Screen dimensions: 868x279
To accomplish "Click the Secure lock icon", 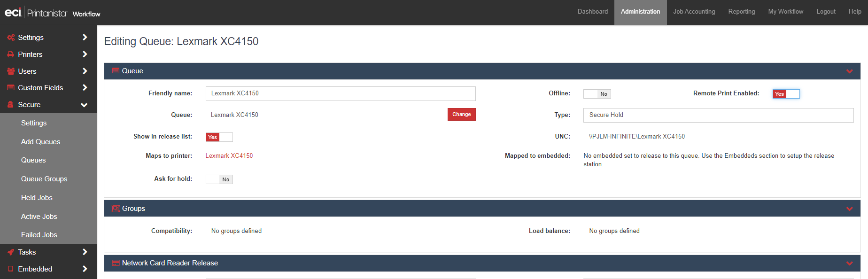I will coord(11,105).
